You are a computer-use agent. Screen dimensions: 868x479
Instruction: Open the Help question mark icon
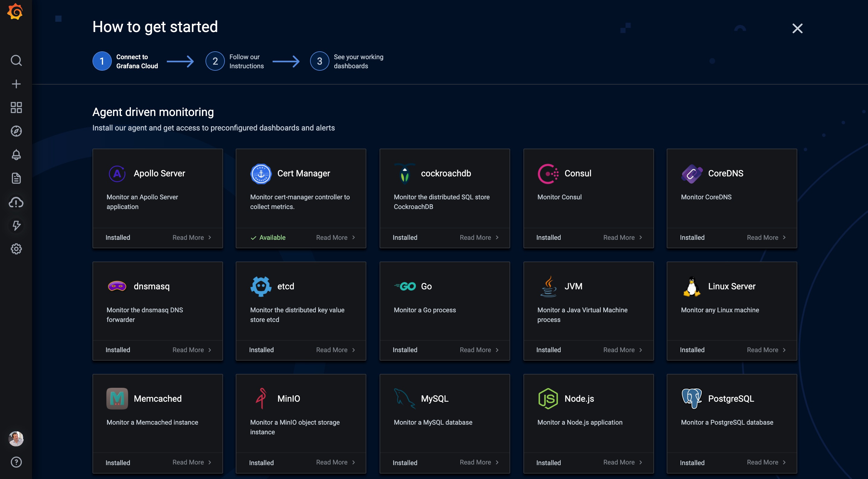(x=16, y=462)
